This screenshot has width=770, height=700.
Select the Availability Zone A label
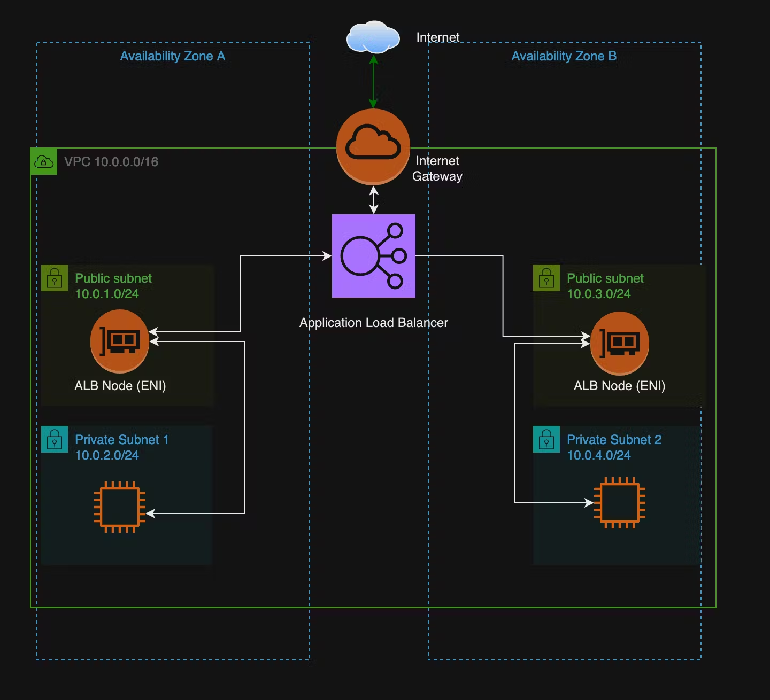click(x=173, y=56)
